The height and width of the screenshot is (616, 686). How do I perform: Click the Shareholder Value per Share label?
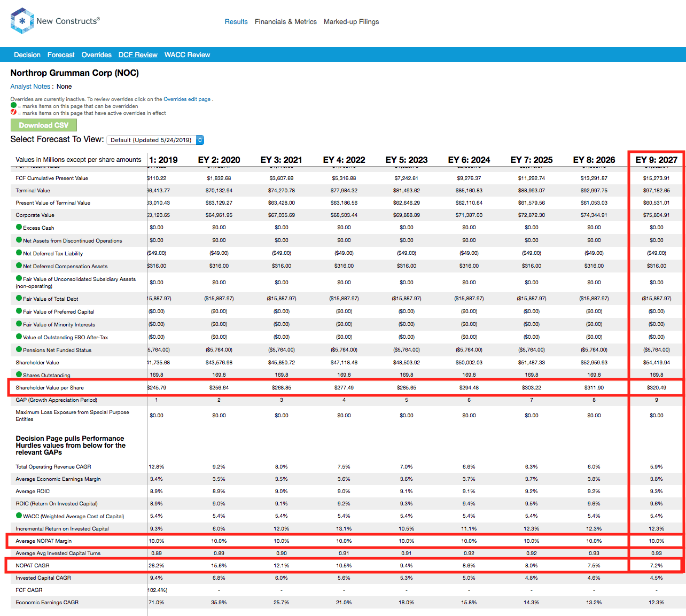click(x=50, y=387)
